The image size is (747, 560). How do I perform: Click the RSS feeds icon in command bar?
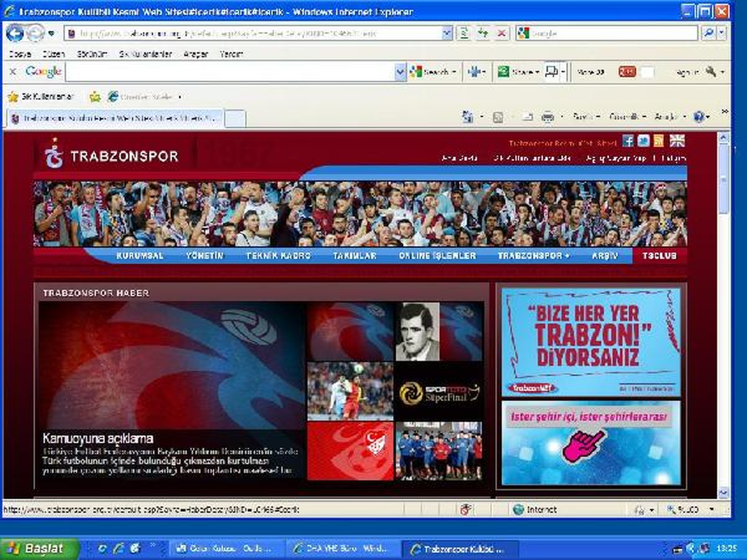(x=498, y=116)
